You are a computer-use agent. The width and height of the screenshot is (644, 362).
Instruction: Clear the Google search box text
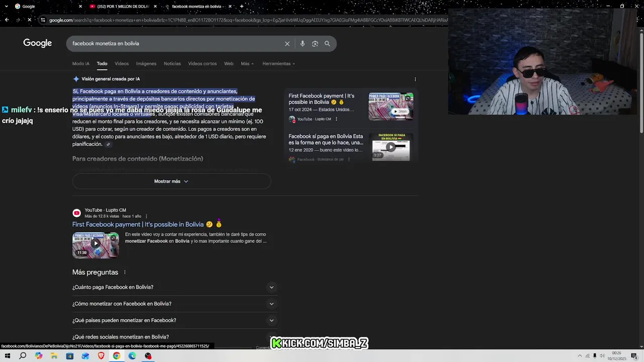[287, 44]
